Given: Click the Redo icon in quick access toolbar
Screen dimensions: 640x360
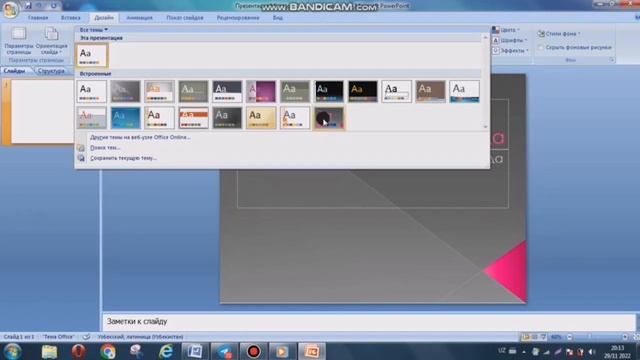Looking at the screenshot, I should (53, 6).
